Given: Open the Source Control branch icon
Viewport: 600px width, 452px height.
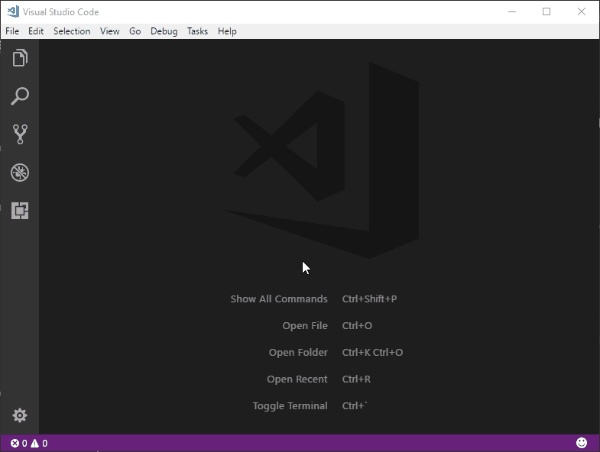Looking at the screenshot, I should tap(20, 134).
